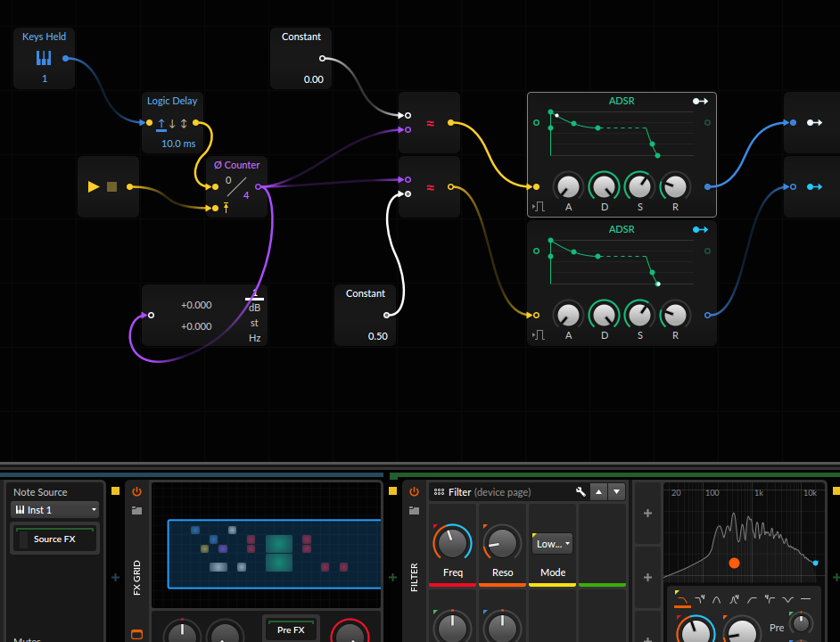The height and width of the screenshot is (642, 840).
Task: Add device between FX Grid and Filter
Action: [392, 577]
